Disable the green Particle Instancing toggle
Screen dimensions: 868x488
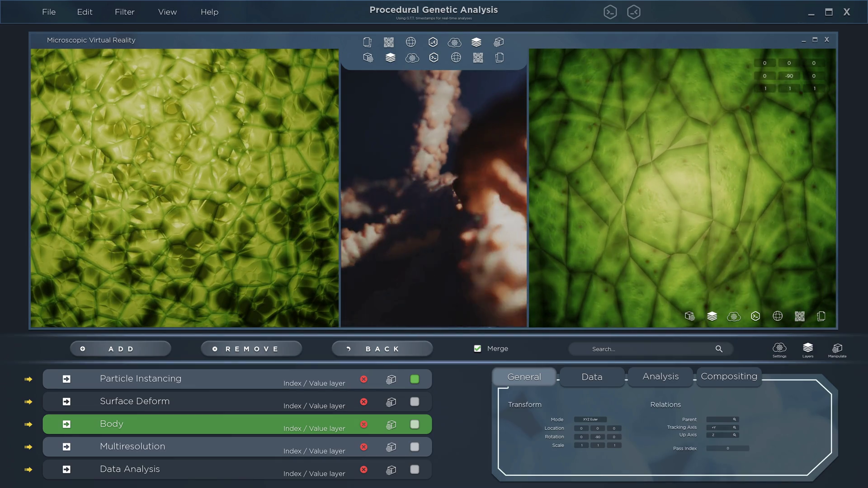point(414,379)
